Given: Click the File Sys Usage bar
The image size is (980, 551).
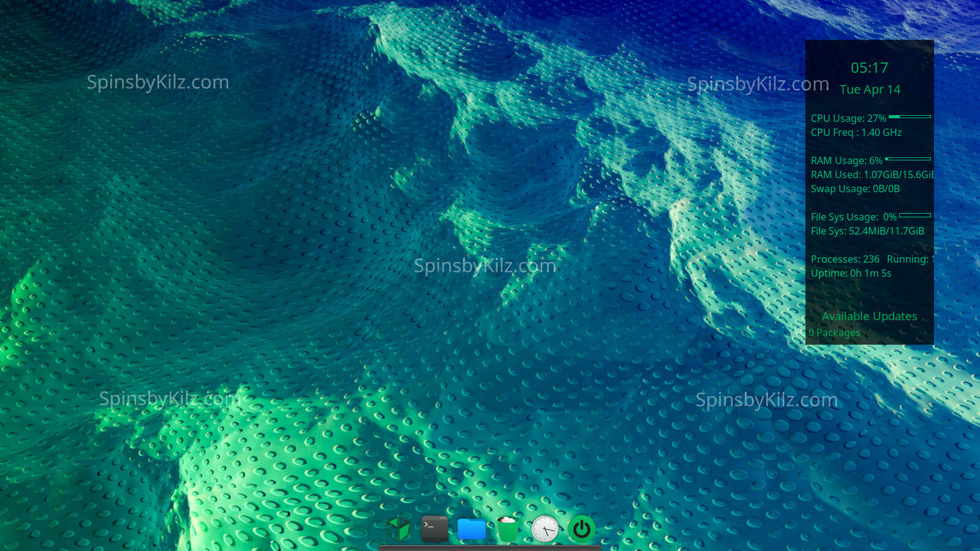Looking at the screenshot, I should point(915,216).
